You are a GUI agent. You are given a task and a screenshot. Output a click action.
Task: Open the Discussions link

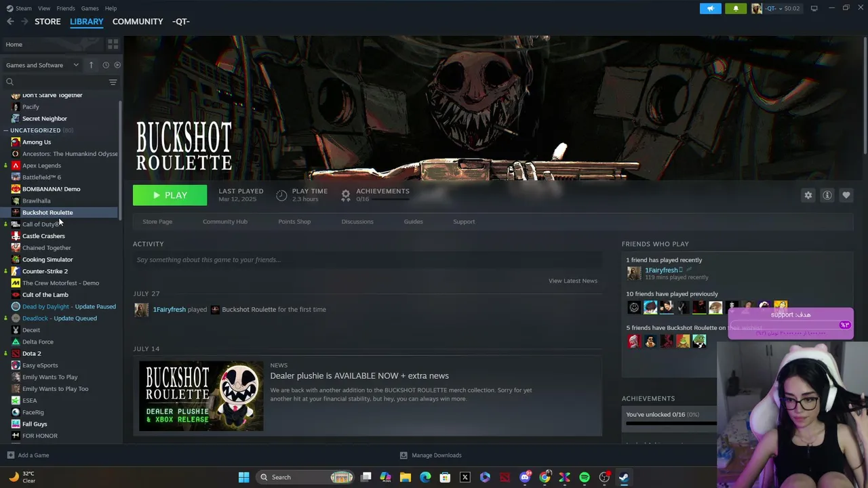point(357,222)
